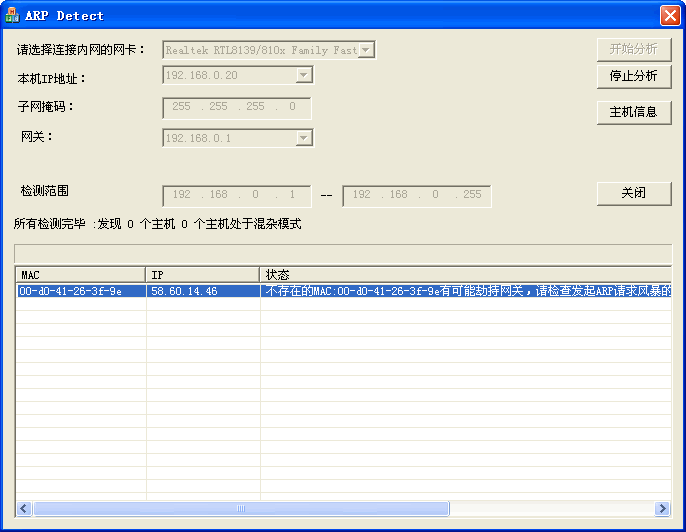Sort by the IP column header
This screenshot has height=532, width=686.
coord(203,275)
